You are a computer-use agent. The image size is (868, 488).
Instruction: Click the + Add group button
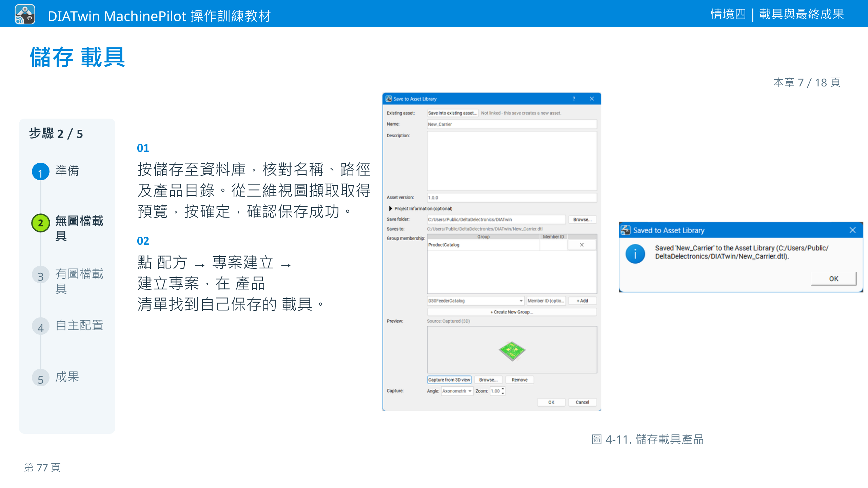coord(582,301)
